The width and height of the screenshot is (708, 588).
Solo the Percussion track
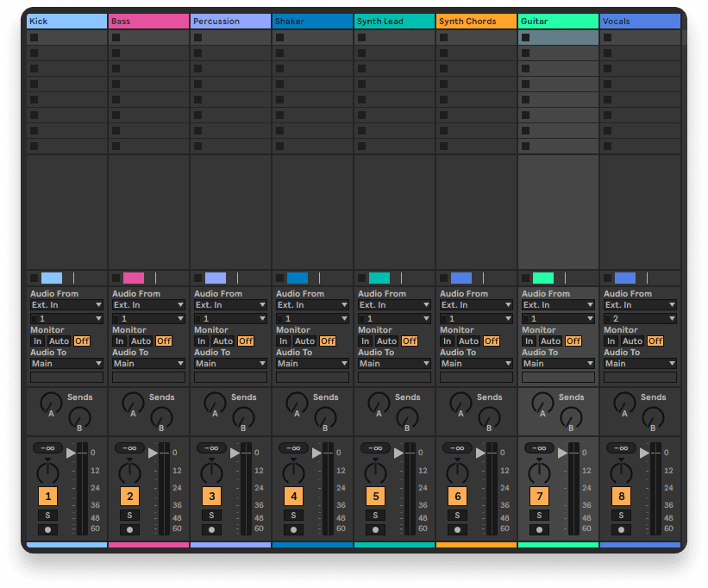point(212,516)
